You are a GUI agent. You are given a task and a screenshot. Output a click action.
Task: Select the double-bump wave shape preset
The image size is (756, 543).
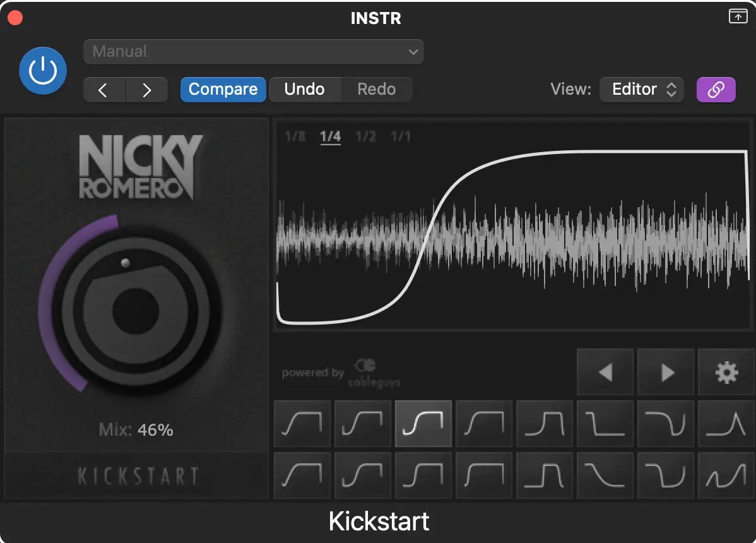coord(726,475)
